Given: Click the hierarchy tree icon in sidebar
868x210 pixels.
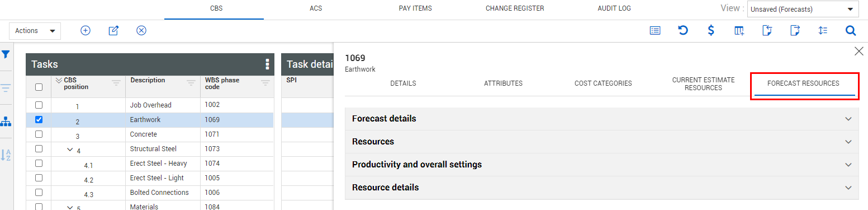Looking at the screenshot, I should [6, 122].
